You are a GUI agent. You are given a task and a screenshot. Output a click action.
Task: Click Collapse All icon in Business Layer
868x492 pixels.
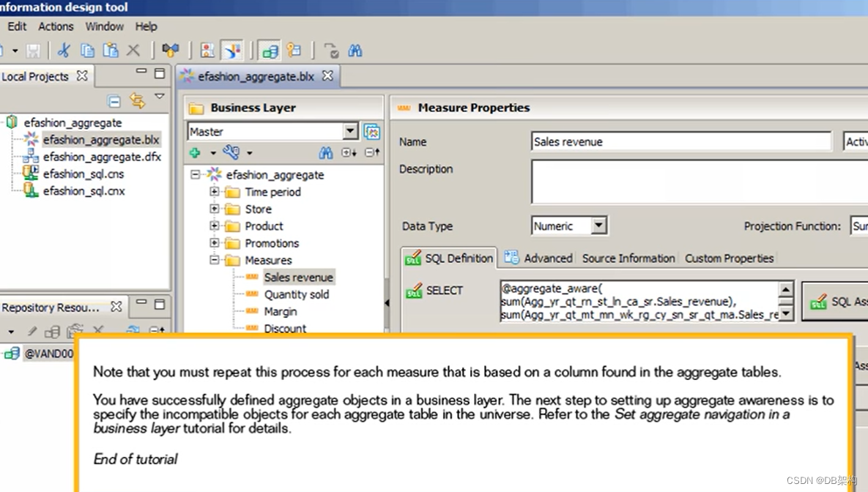click(373, 152)
